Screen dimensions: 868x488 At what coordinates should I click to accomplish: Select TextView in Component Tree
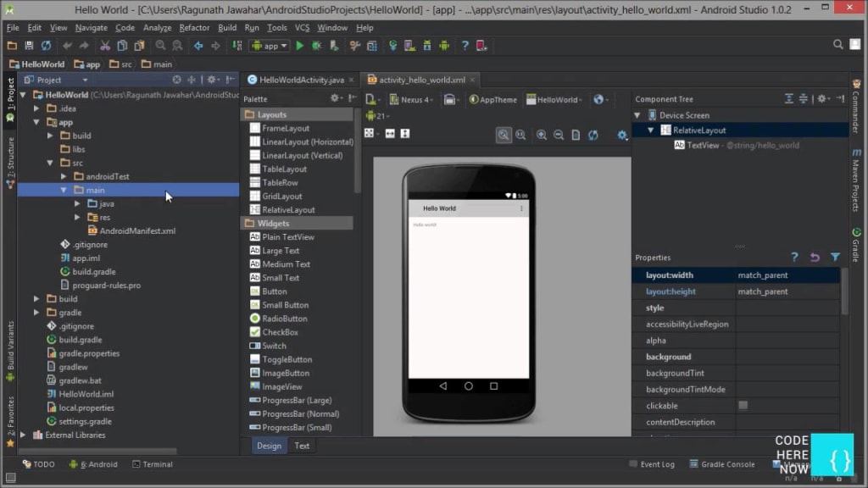703,146
